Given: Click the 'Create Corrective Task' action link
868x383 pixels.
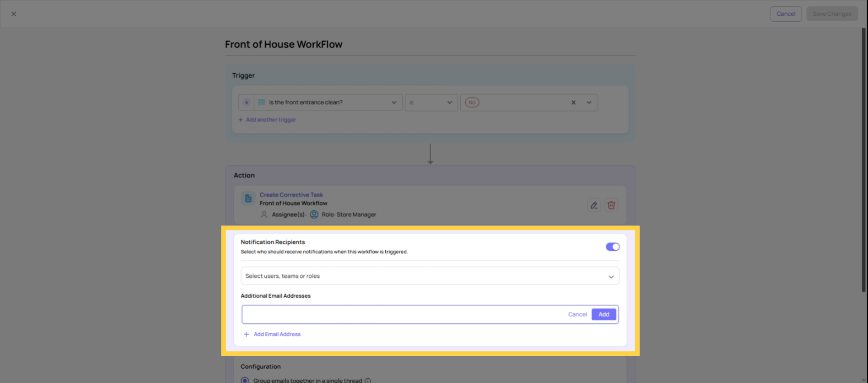Looking at the screenshot, I should [x=291, y=195].
